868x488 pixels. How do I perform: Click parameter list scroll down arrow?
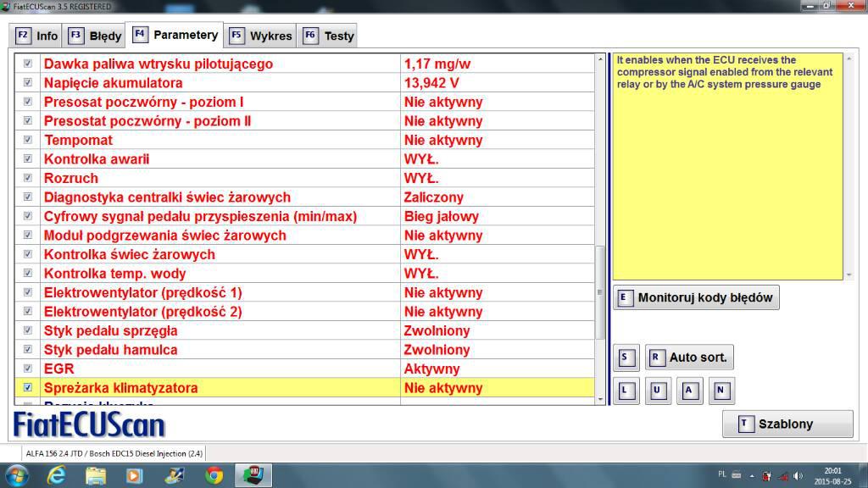point(600,399)
